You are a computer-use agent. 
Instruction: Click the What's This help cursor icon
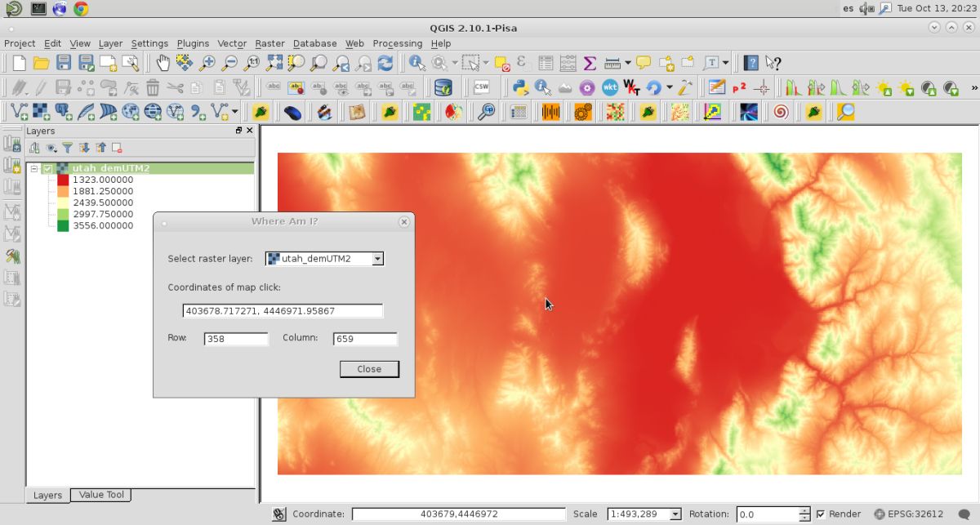pos(773,63)
